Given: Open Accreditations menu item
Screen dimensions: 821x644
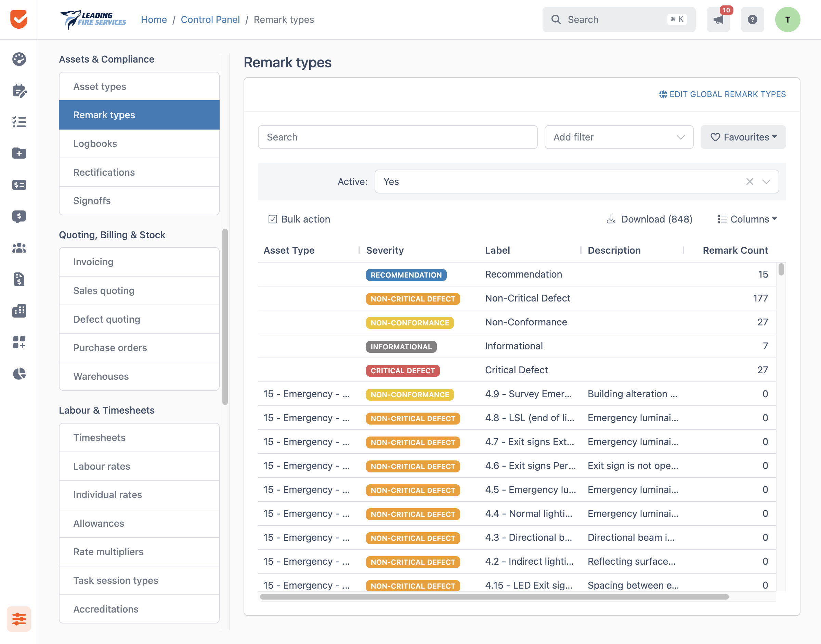Looking at the screenshot, I should tap(139, 609).
